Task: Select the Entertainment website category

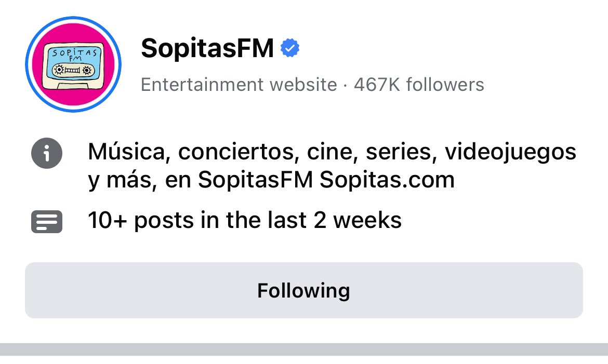Action: pyautogui.click(x=239, y=85)
